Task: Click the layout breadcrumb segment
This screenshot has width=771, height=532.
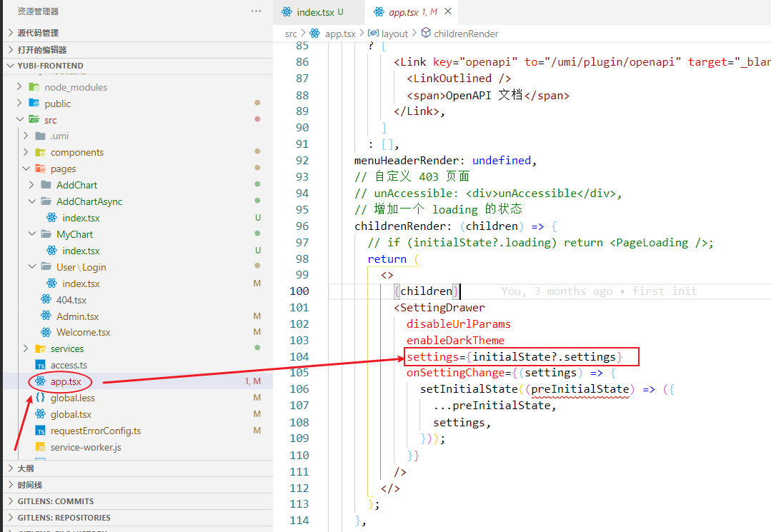Action: point(394,34)
